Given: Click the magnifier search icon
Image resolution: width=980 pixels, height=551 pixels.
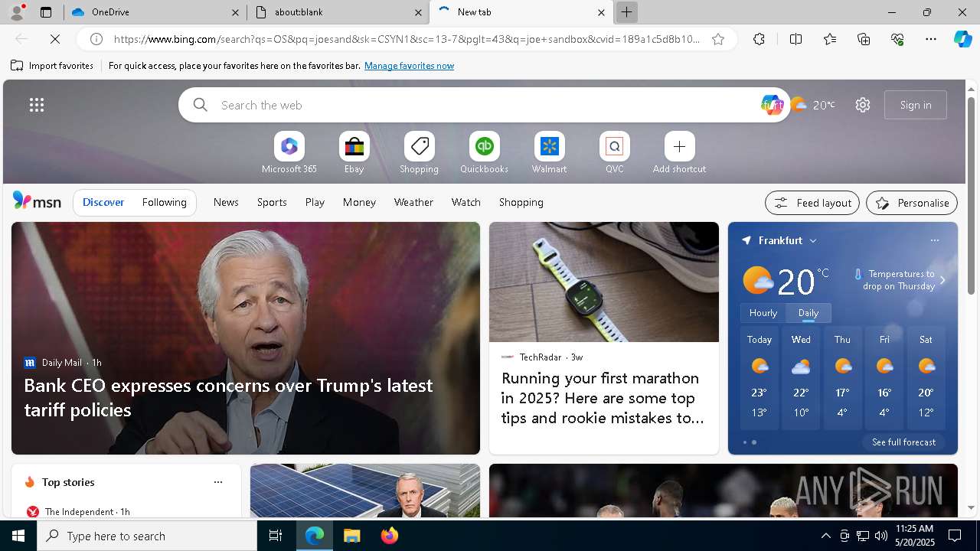Looking at the screenshot, I should tap(201, 105).
